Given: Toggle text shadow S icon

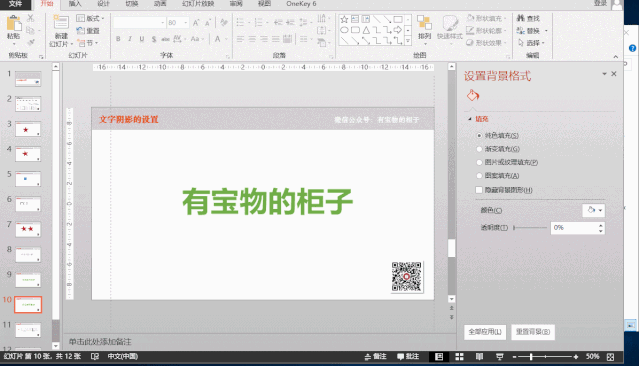Looking at the screenshot, I should [x=154, y=39].
